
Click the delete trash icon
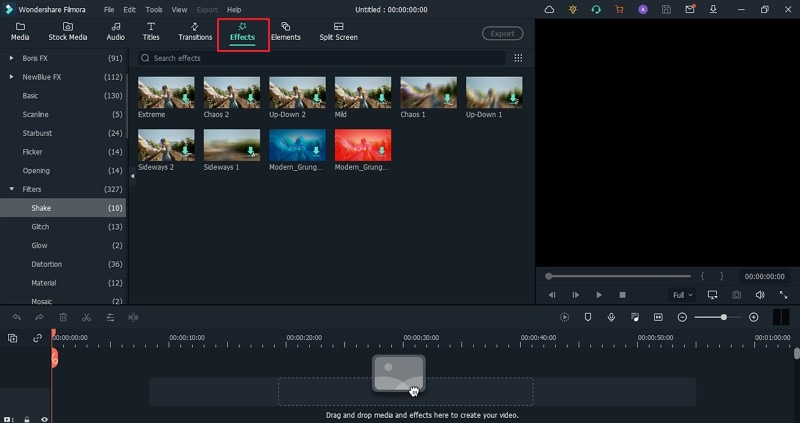click(x=63, y=317)
